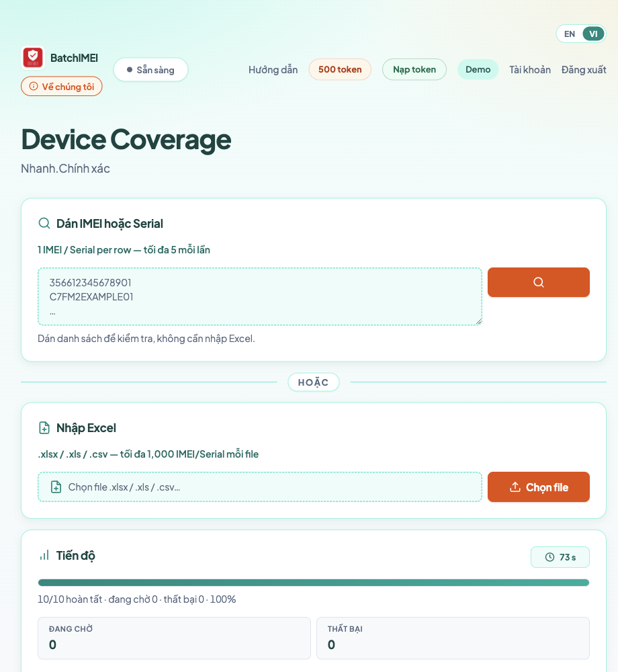This screenshot has width=618, height=672.
Task: Click the green progress bar
Action: pos(314,583)
